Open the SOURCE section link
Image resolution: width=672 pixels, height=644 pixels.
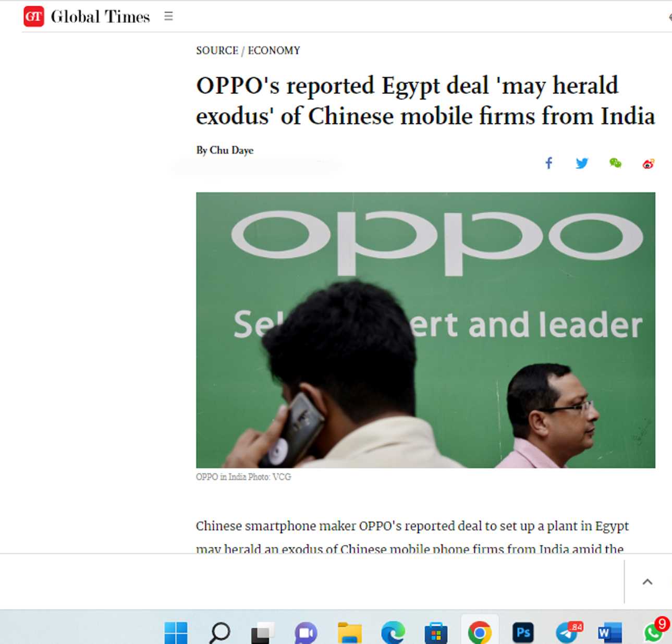click(217, 51)
